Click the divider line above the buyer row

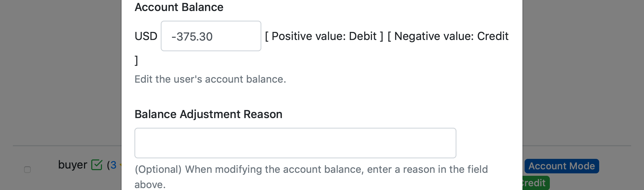[67, 146]
